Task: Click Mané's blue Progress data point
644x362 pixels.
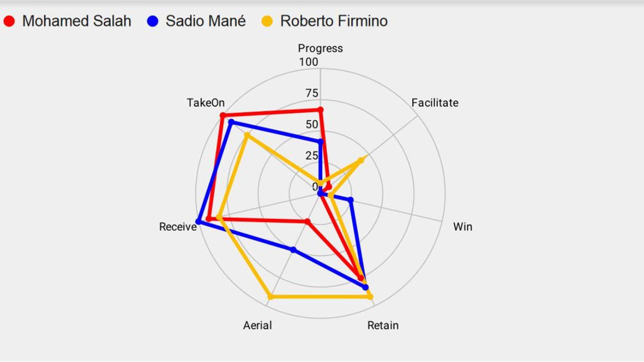Action: click(x=320, y=142)
